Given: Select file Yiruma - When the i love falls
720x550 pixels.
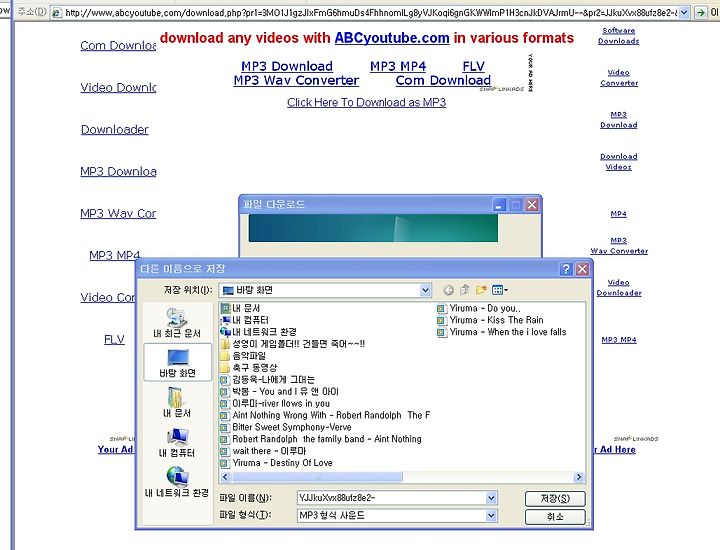Looking at the screenshot, I should click(x=501, y=332).
